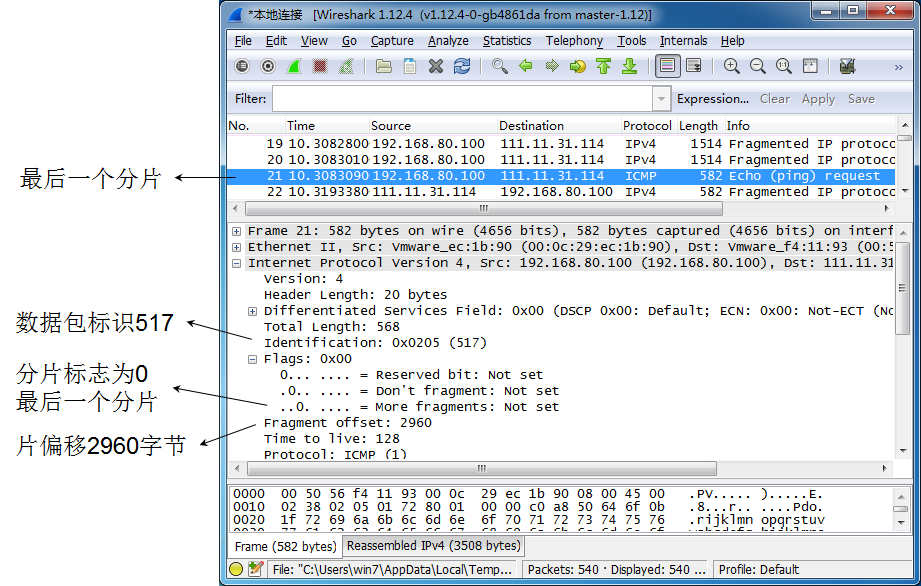Click the yellow expert info indicator
The image size is (921, 586).
pos(236,569)
